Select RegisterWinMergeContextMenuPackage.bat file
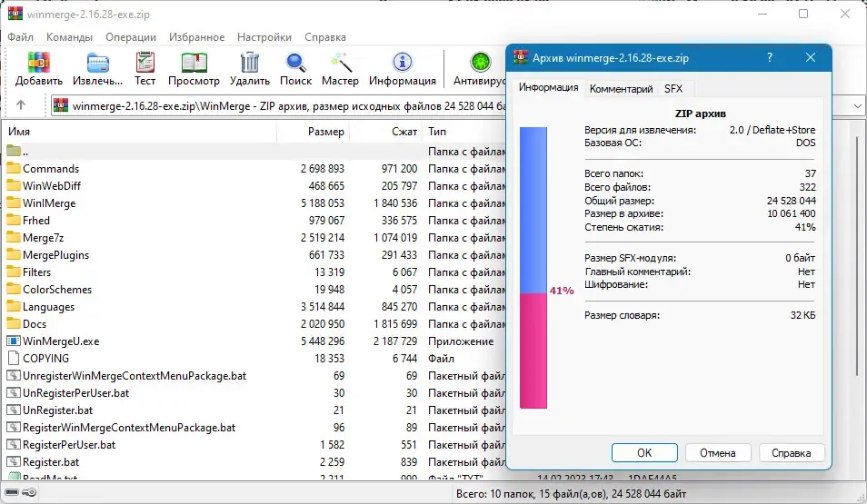Screen dimensions: 867x504 pos(255,428)
